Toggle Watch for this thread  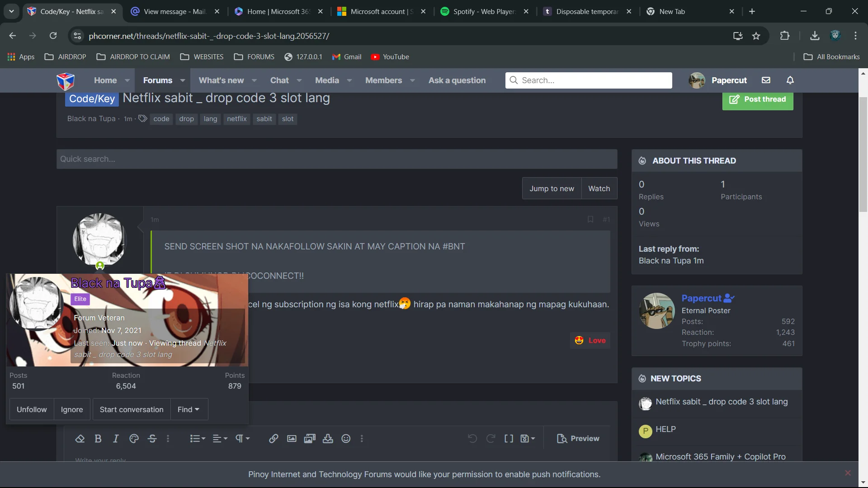599,189
